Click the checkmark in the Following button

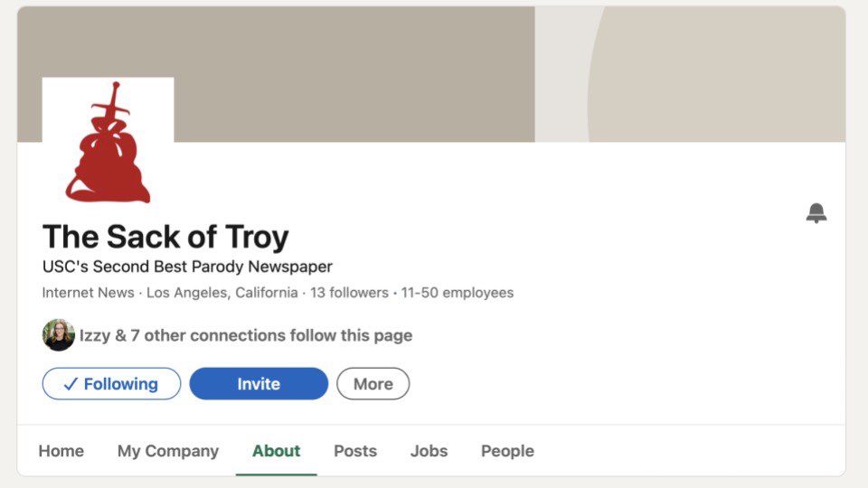[x=71, y=384]
